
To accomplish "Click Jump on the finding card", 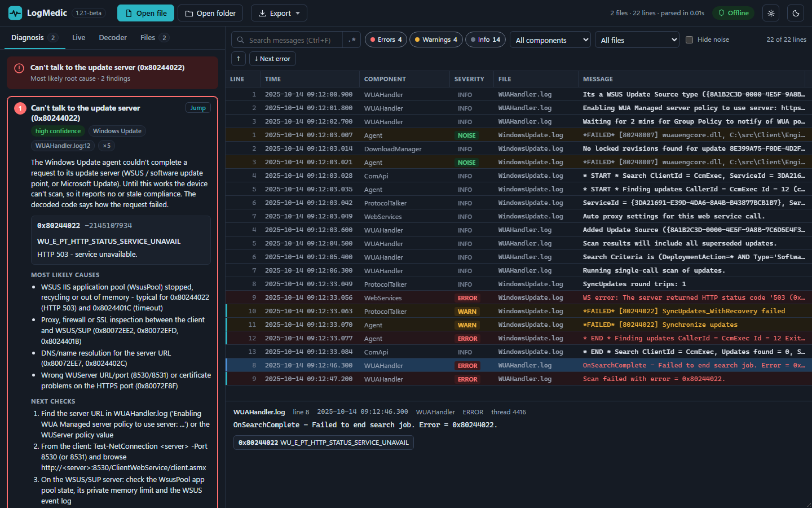I will coord(198,108).
